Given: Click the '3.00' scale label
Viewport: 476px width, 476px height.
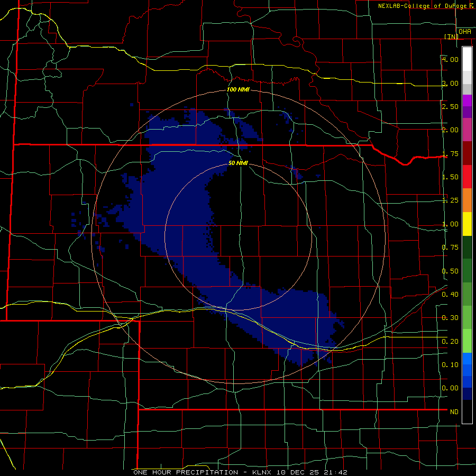Looking at the screenshot, I should pos(450,83).
